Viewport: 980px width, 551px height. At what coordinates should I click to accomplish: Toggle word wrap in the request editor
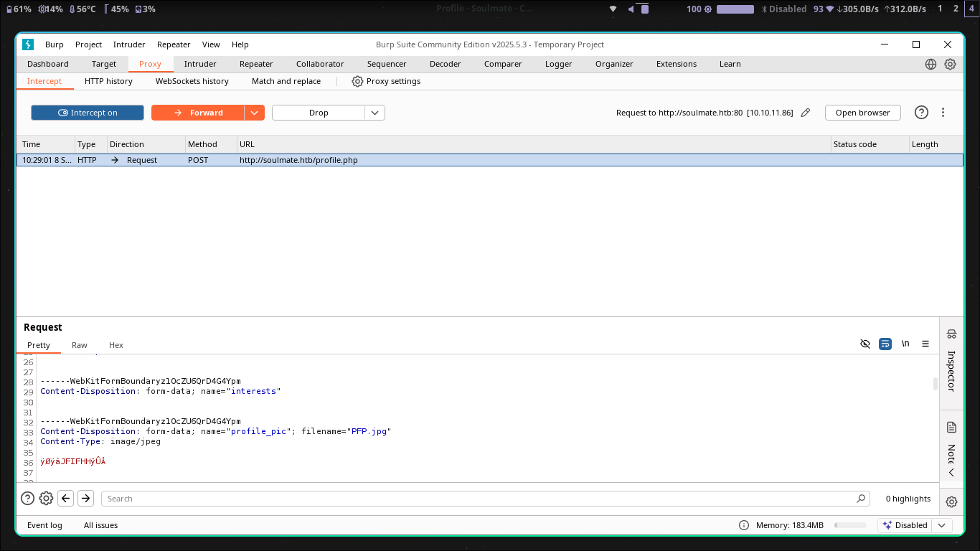point(885,344)
